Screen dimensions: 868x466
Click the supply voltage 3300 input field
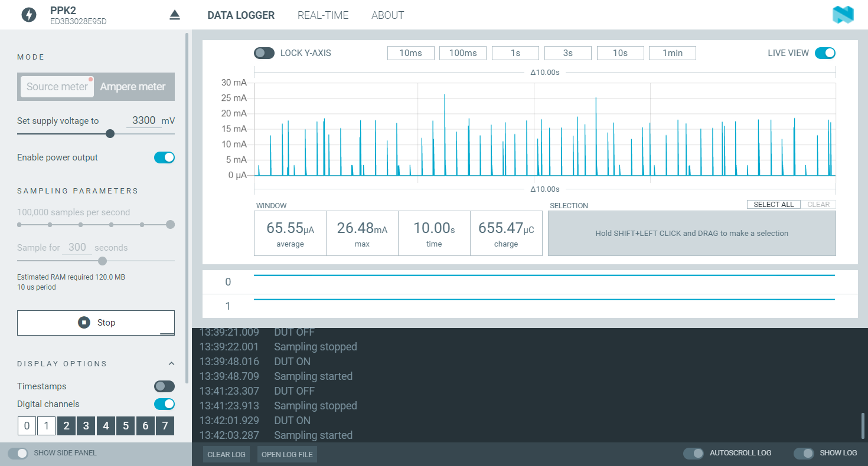[143, 120]
